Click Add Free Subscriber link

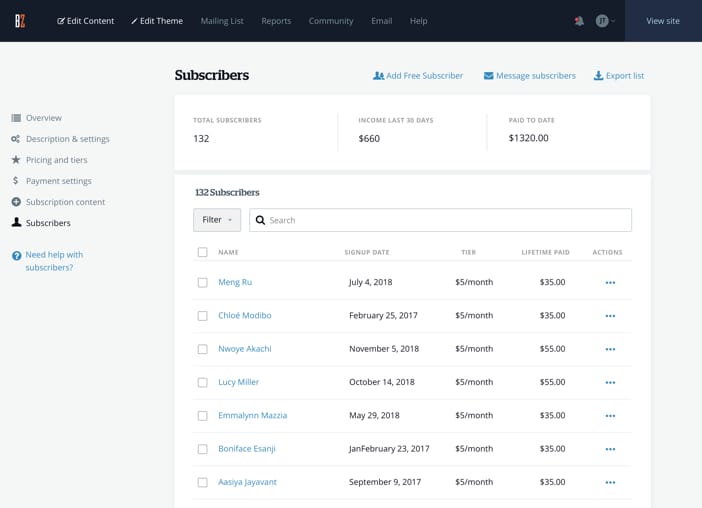418,76
